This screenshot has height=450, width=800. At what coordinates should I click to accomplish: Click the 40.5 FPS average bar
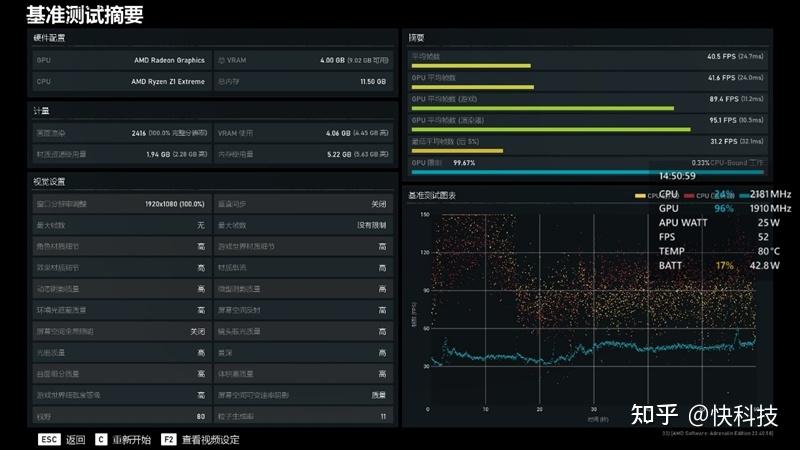tap(471, 66)
